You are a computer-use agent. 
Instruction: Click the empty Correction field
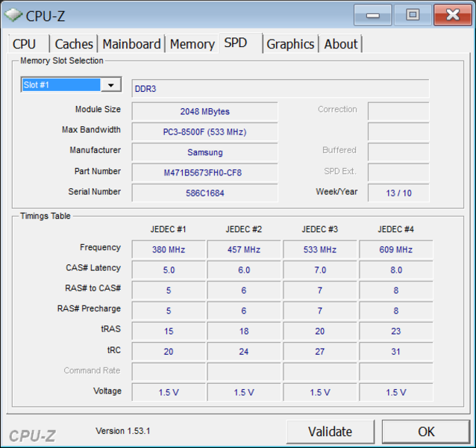click(398, 111)
